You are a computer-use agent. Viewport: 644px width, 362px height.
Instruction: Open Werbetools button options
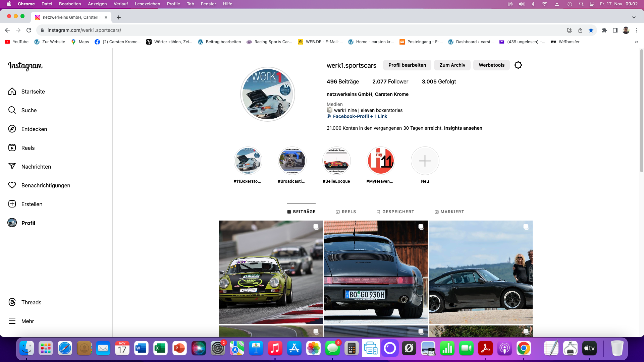point(491,65)
